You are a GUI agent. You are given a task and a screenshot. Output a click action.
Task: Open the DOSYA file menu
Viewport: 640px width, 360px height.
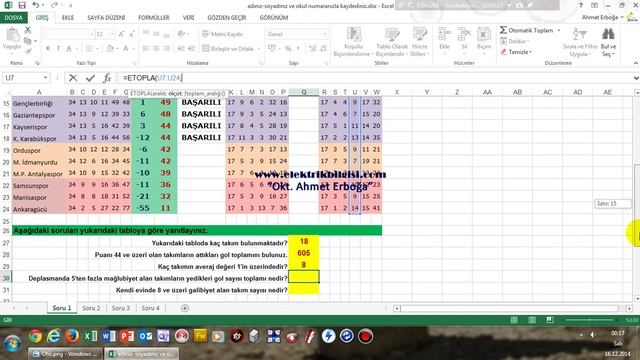(x=13, y=18)
